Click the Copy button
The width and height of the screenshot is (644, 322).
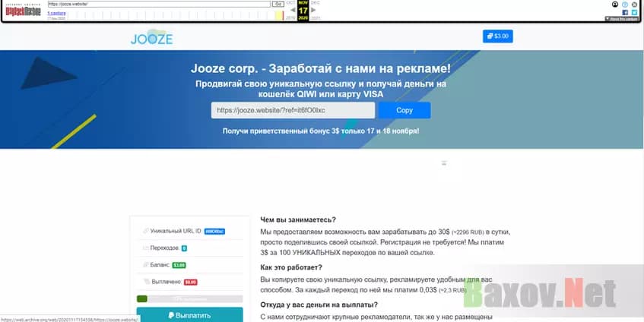tap(404, 110)
